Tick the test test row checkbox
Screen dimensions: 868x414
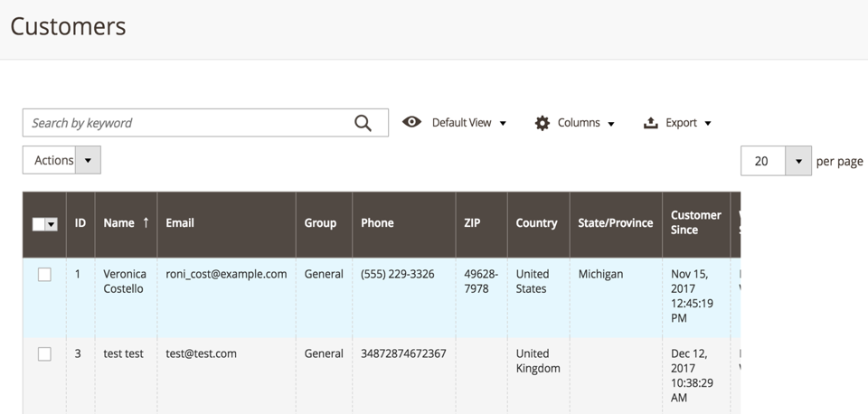(44, 353)
